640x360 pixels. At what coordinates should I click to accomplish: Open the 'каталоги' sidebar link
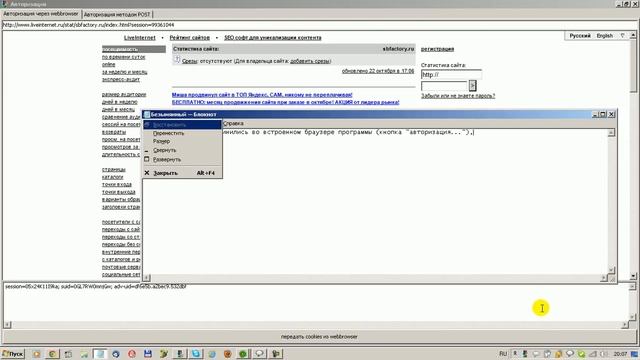click(x=112, y=177)
